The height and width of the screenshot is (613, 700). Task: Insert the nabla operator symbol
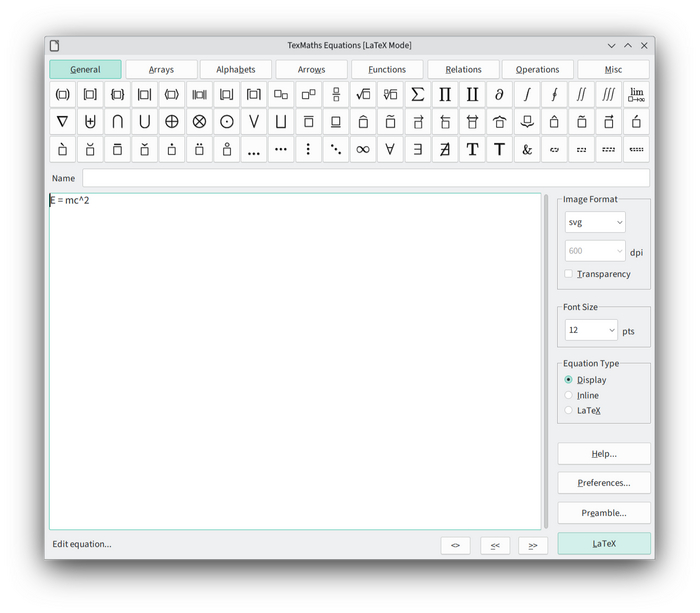click(x=62, y=122)
